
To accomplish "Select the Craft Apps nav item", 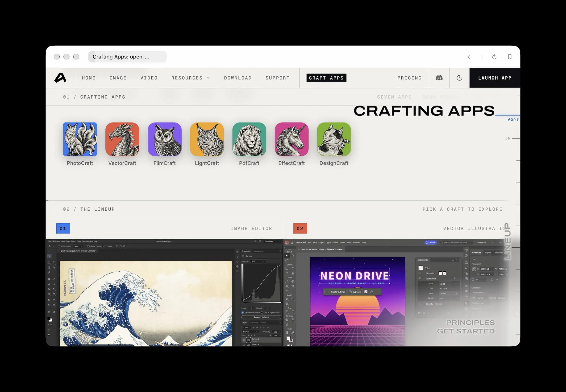I will 326,78.
